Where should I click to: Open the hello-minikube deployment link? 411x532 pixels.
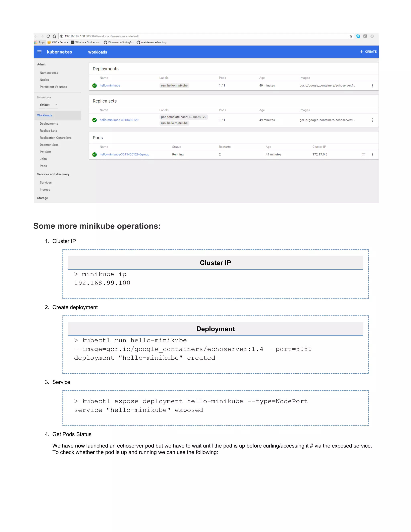click(110, 86)
